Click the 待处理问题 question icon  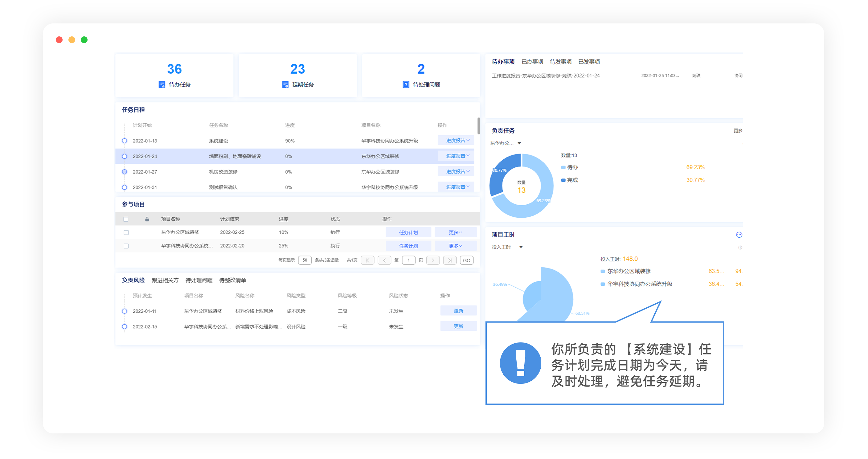pos(406,84)
